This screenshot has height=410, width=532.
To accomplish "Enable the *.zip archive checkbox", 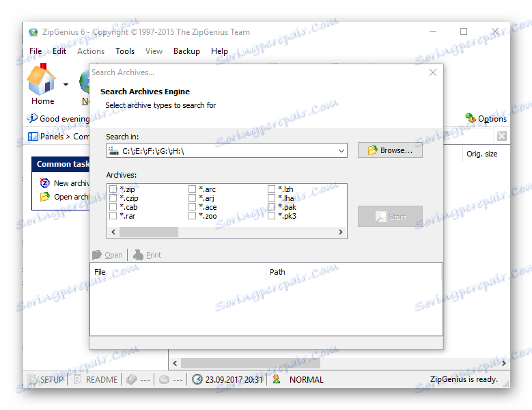I will point(113,189).
